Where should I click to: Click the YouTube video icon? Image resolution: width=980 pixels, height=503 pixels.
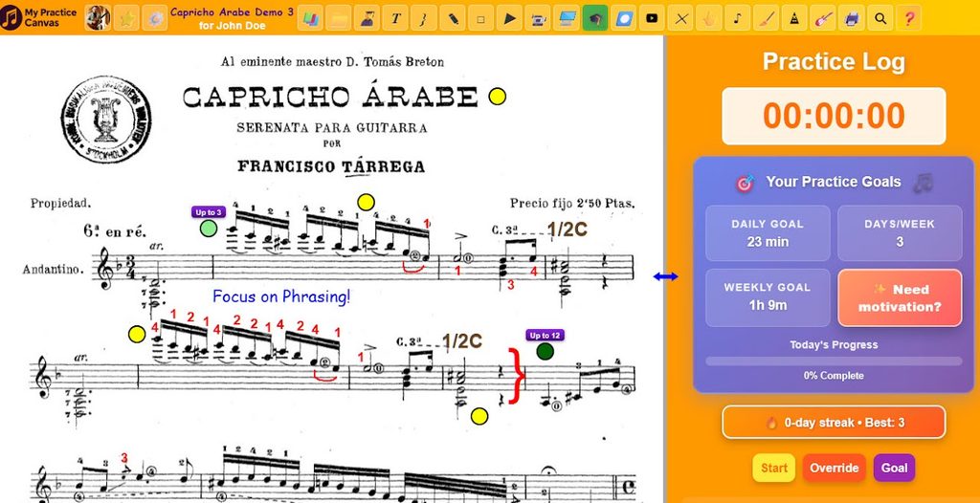click(652, 17)
